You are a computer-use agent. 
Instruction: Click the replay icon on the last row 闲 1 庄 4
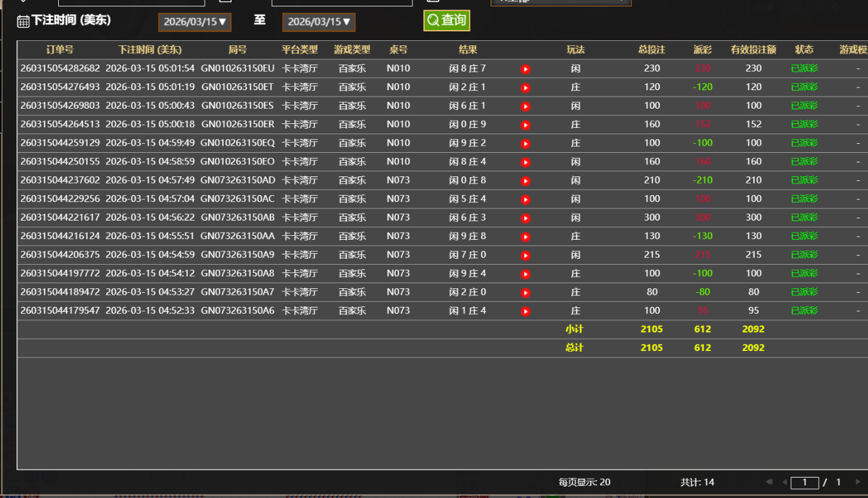point(525,310)
